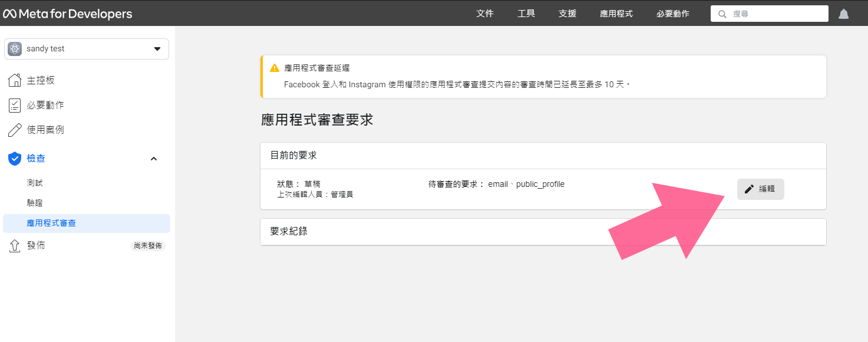This screenshot has height=342, width=868.
Task: Collapse the 檢查 section chevron
Action: tap(154, 159)
